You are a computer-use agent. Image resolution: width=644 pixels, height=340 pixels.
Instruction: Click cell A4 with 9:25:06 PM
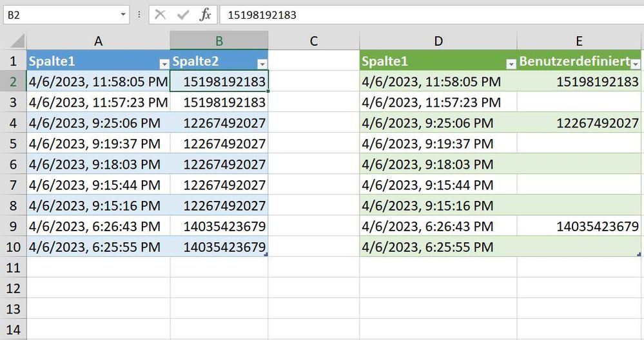pos(98,122)
